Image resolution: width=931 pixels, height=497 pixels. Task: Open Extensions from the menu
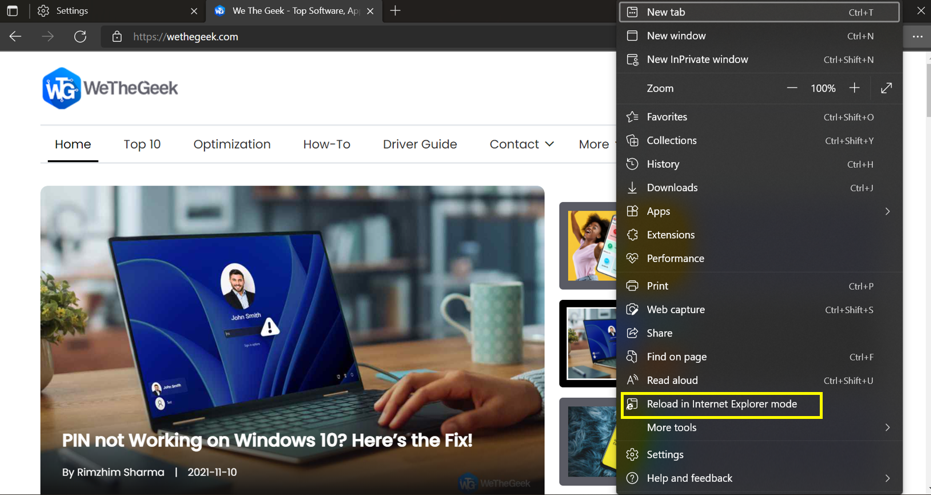pyautogui.click(x=670, y=235)
